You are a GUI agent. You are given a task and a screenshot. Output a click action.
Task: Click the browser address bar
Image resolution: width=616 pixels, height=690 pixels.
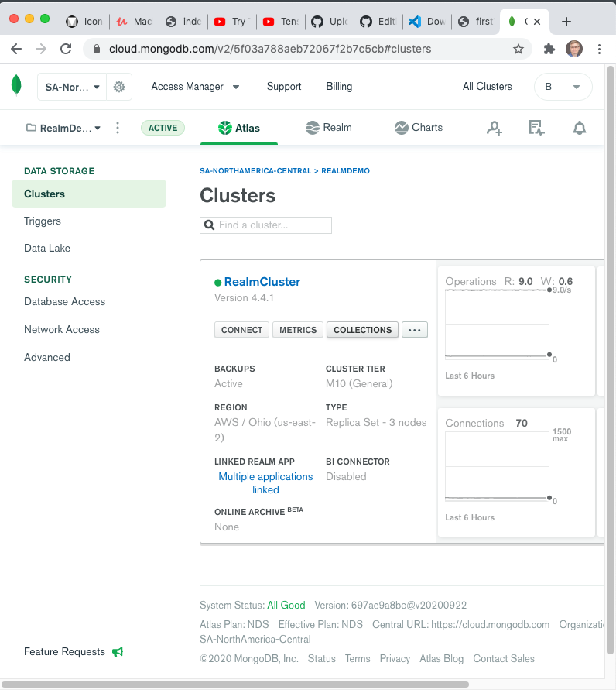pyautogui.click(x=308, y=49)
